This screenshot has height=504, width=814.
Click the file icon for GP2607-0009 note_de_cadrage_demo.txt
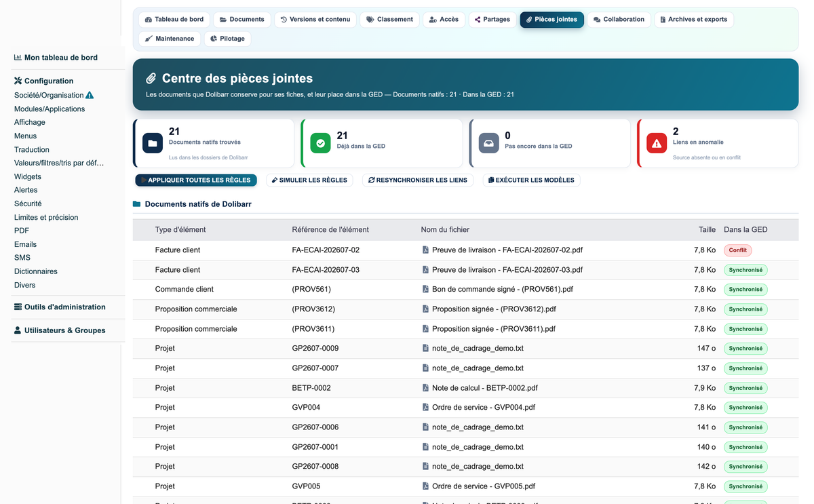[425, 349]
